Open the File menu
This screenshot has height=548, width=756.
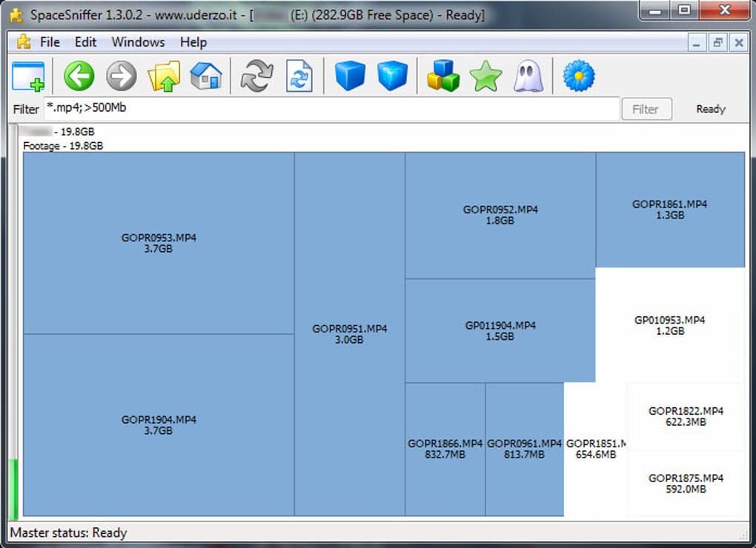click(x=50, y=42)
